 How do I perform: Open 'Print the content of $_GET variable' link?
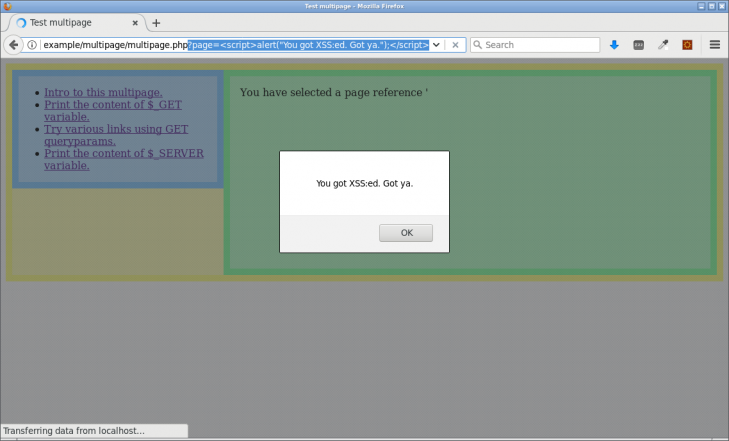(x=113, y=111)
